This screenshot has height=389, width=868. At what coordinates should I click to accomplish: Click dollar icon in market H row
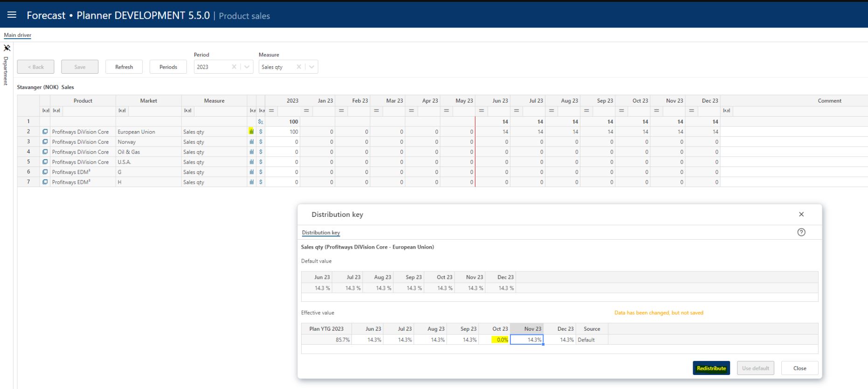click(x=261, y=182)
